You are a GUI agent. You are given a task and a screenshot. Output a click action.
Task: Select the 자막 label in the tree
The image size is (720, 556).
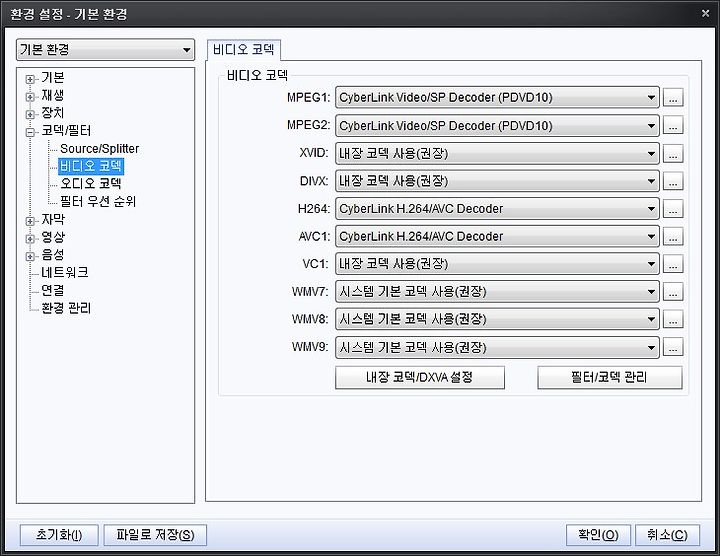(x=53, y=219)
